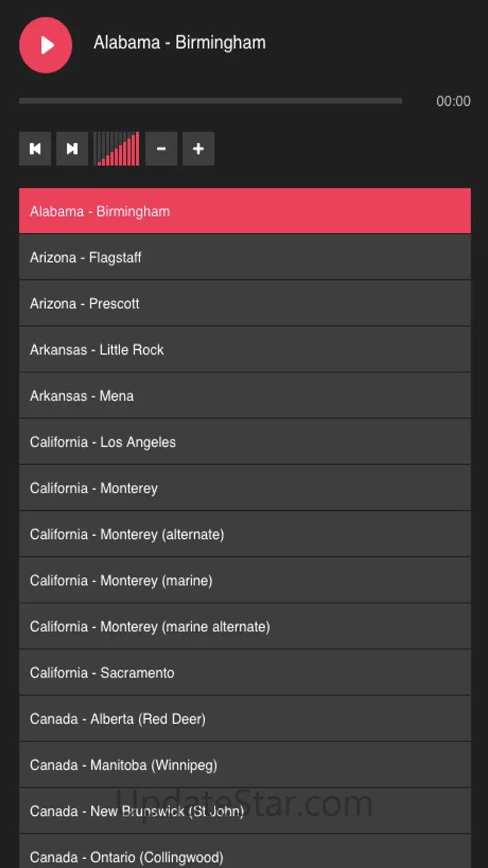The width and height of the screenshot is (488, 868).
Task: Choose Arizona - Prescott from the list
Action: tap(245, 304)
